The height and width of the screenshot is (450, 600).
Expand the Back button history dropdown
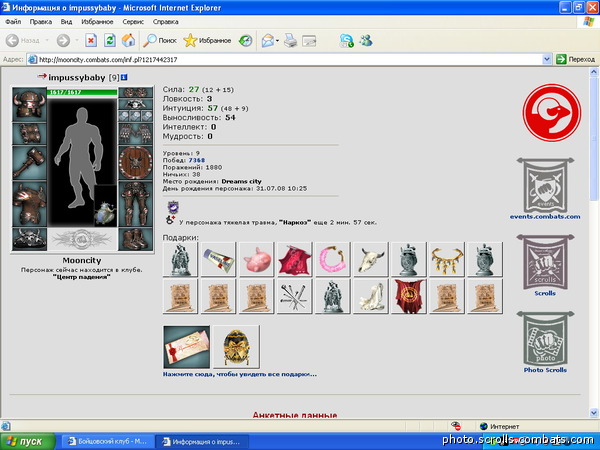click(x=47, y=40)
